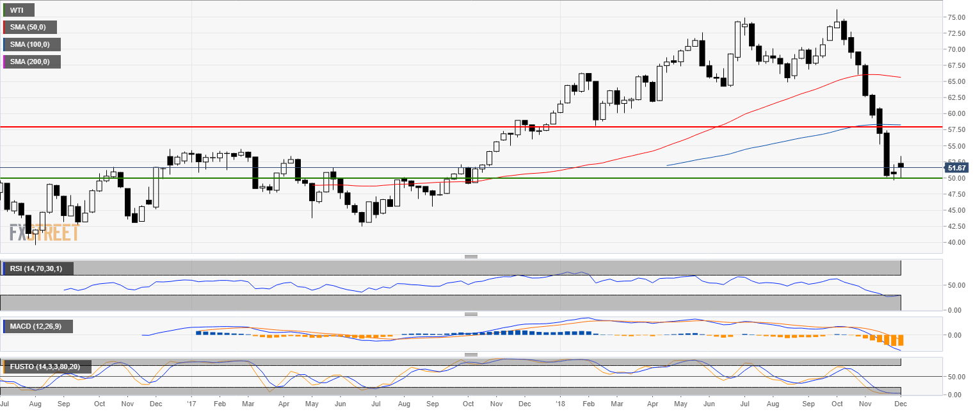Click the '17 year label on time axis
The width and height of the screenshot is (980, 412).
[191, 405]
